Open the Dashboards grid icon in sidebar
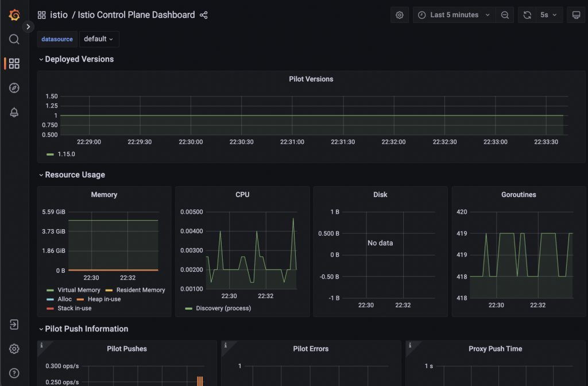This screenshot has width=588, height=386. point(14,63)
